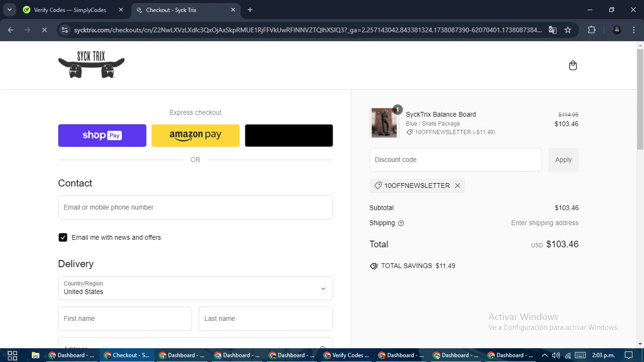Click the SyckTrix Balance Board product thumbnail
The image size is (644, 362).
[384, 123]
